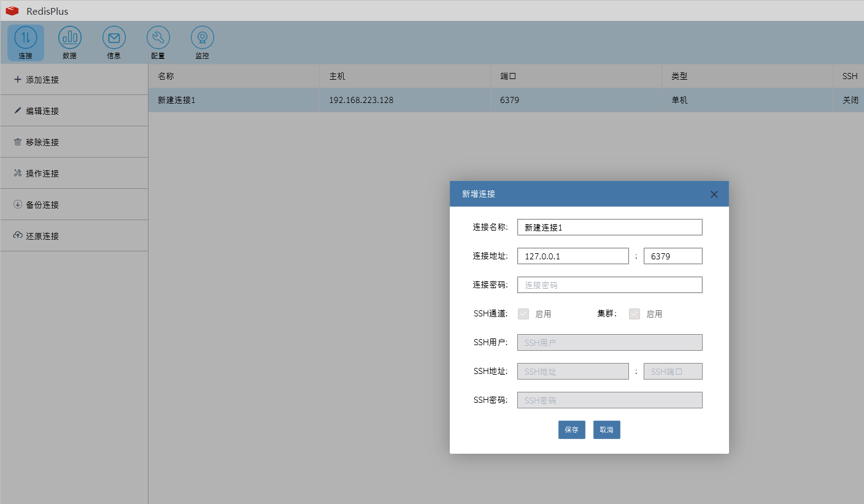Choose 操作连接 in the sidebar
Screen dimensions: 864x504
coord(74,174)
